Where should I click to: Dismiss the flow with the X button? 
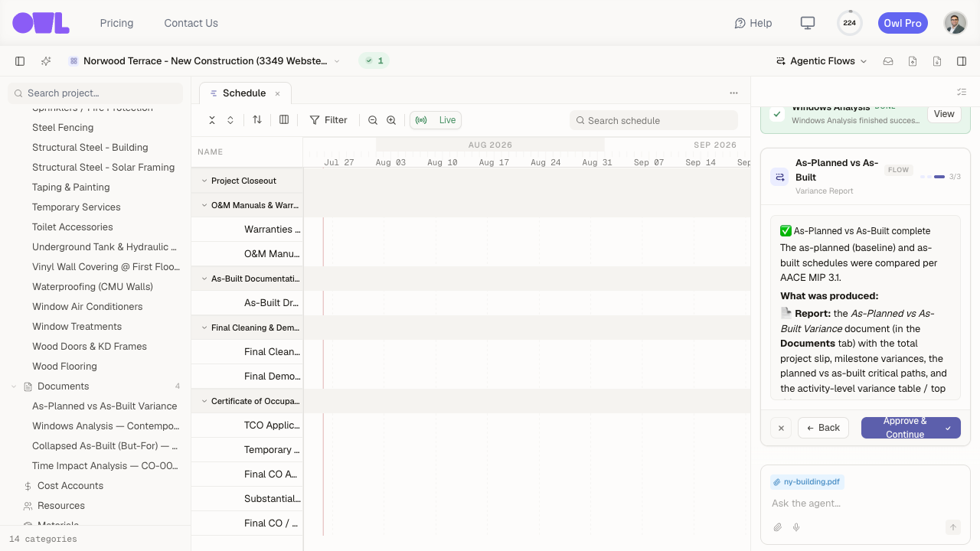781,428
